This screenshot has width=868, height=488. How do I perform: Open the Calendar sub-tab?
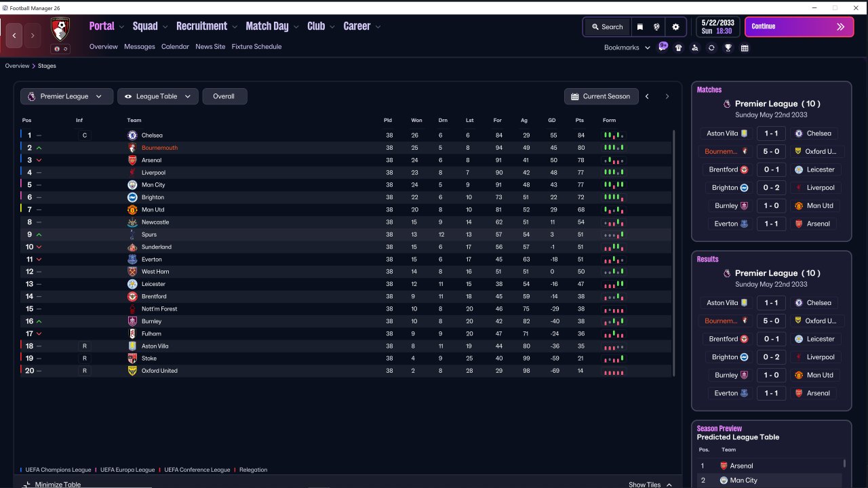click(x=175, y=47)
